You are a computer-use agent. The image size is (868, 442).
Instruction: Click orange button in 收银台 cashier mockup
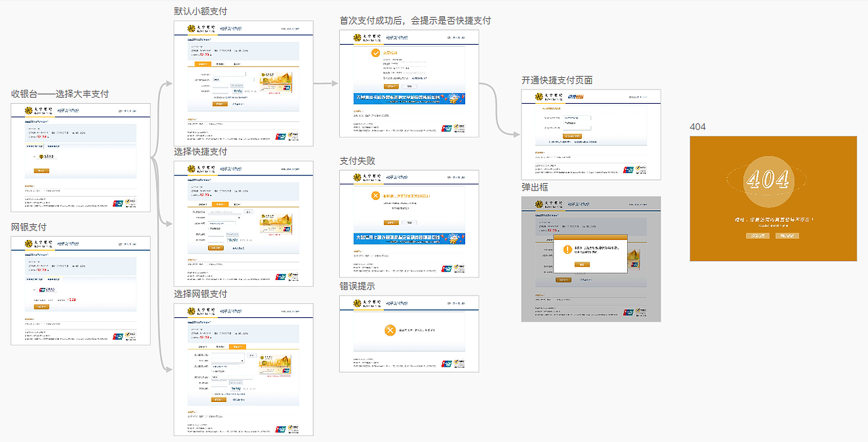(x=41, y=171)
